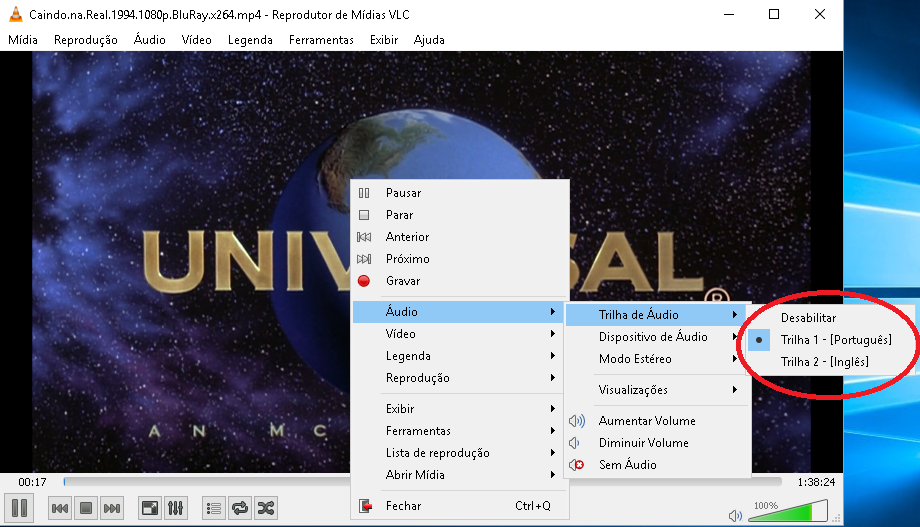
Task: Click the playback seek bar
Action: tap(422, 482)
